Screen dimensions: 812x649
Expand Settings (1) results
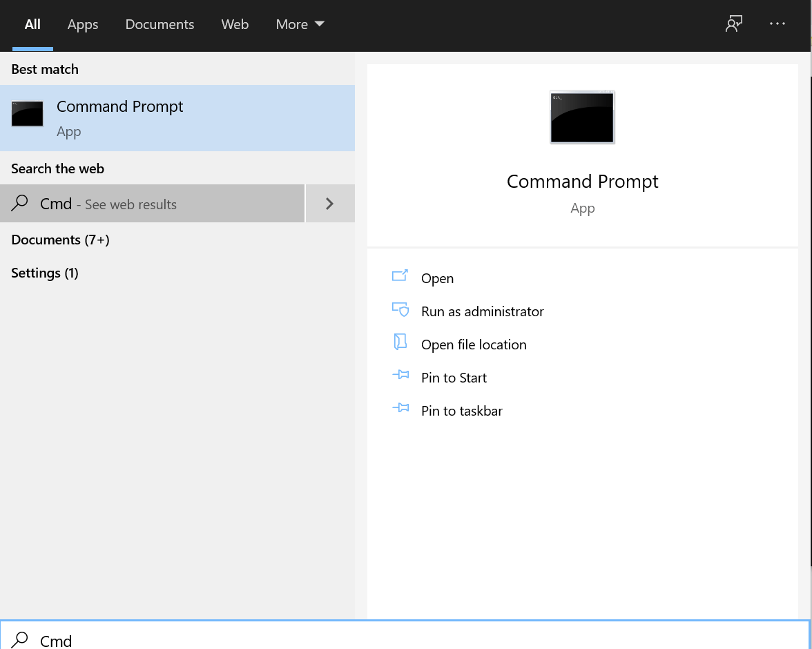44,273
